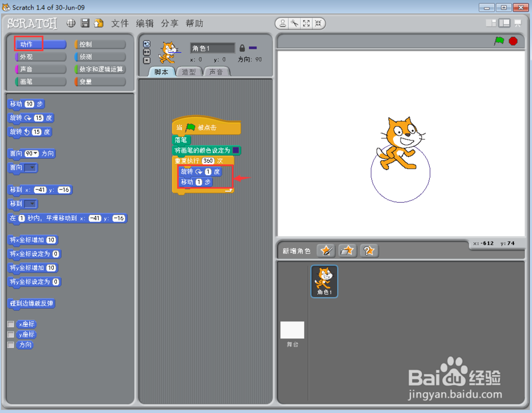Click the sprite name field 角色1

point(212,48)
